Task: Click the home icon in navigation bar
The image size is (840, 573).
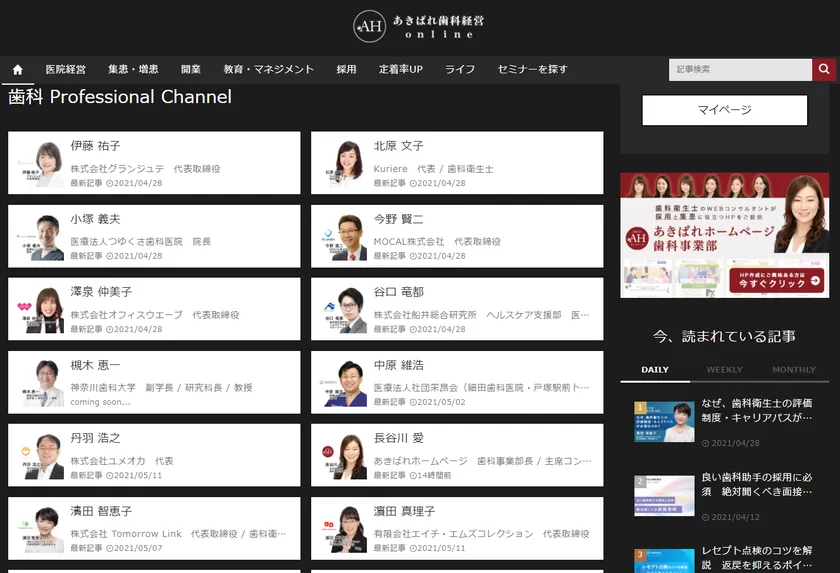Action: tap(18, 70)
